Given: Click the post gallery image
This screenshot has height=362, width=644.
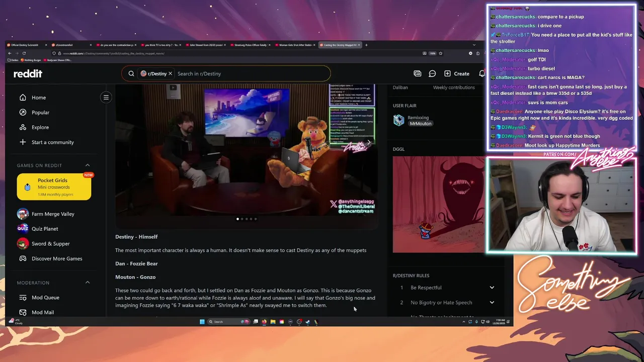Looking at the screenshot, I should click(247, 150).
